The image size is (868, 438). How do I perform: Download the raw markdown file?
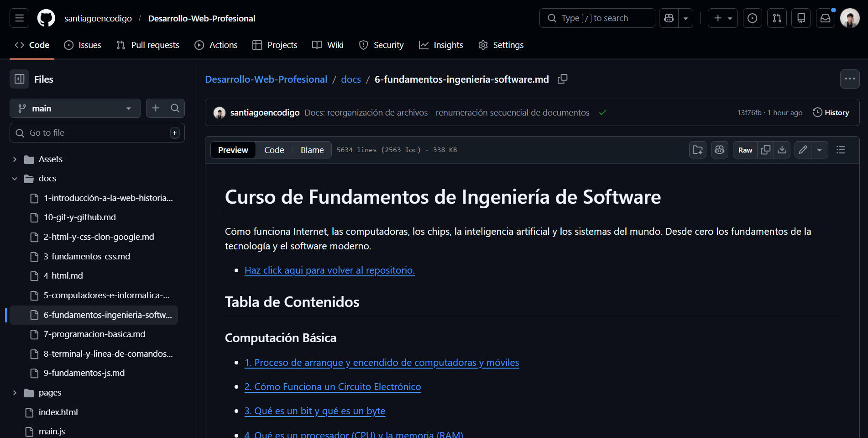[x=782, y=150]
